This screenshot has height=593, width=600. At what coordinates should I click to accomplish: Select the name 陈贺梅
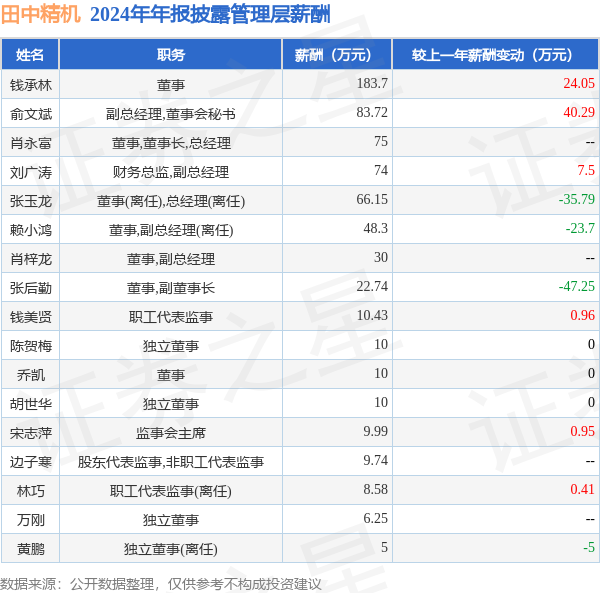pos(31,346)
